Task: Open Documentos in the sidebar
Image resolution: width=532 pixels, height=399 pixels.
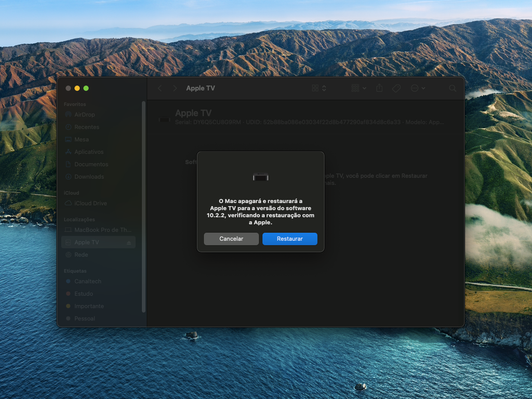Action: 98,164
